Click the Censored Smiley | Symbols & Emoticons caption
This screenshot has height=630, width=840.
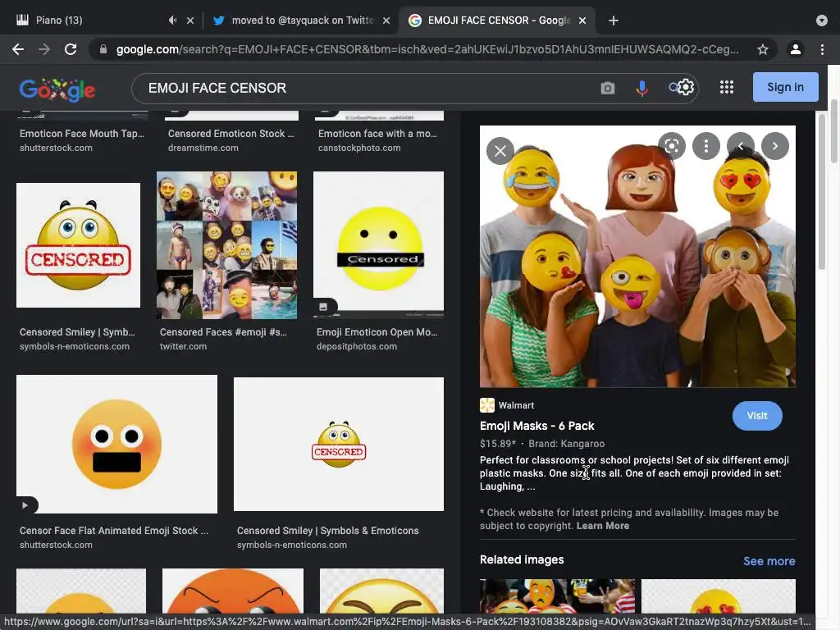(x=328, y=531)
